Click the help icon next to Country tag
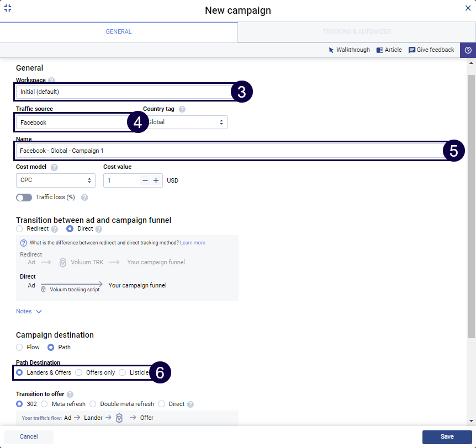 [x=182, y=109]
